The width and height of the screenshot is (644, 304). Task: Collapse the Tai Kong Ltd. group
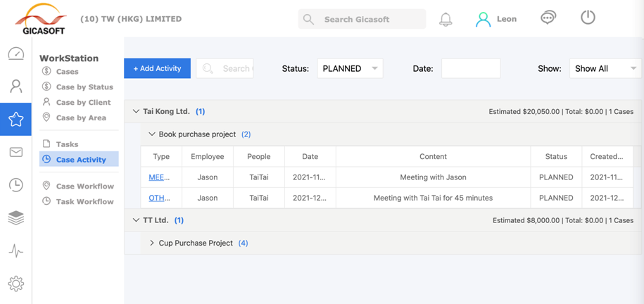[x=137, y=111]
